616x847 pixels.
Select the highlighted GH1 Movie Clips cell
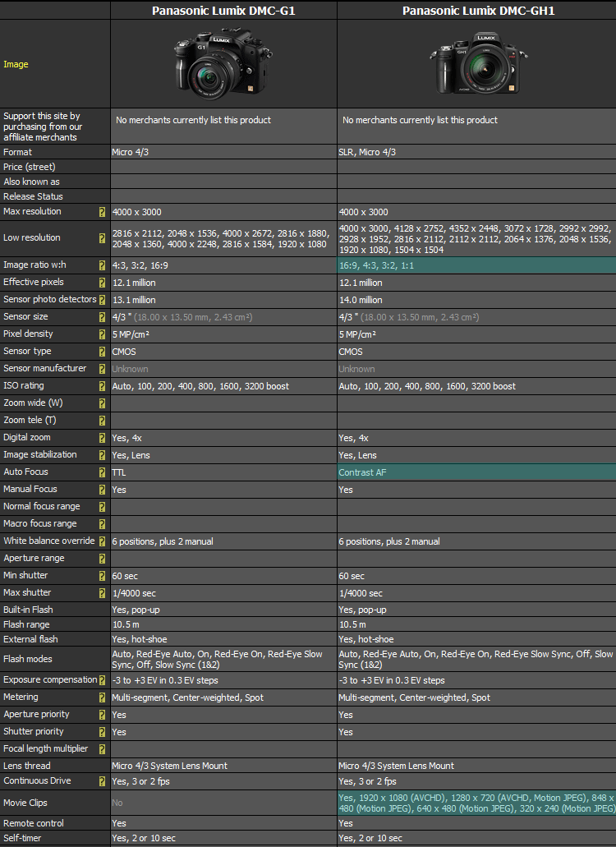(x=476, y=803)
